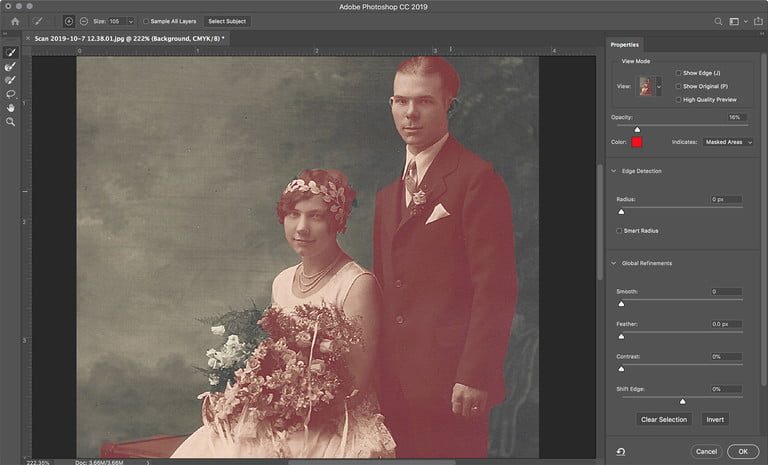The height and width of the screenshot is (465, 768).
Task: Select the Zoom tool
Action: (x=11, y=122)
